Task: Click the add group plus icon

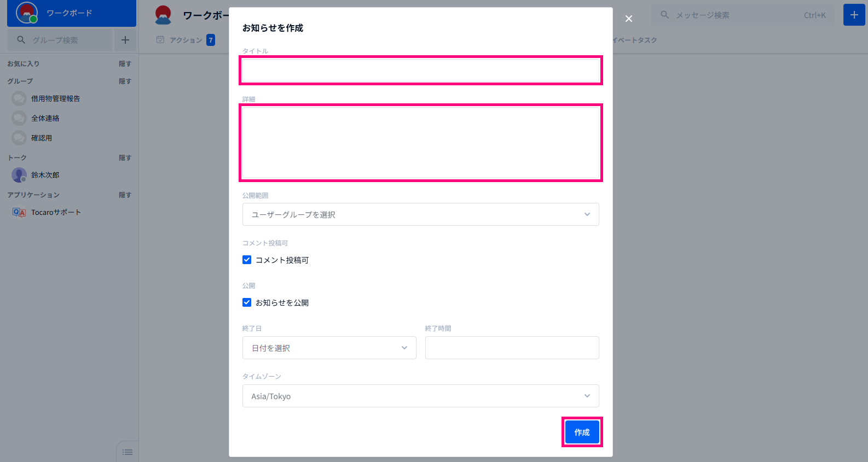Action: click(125, 40)
